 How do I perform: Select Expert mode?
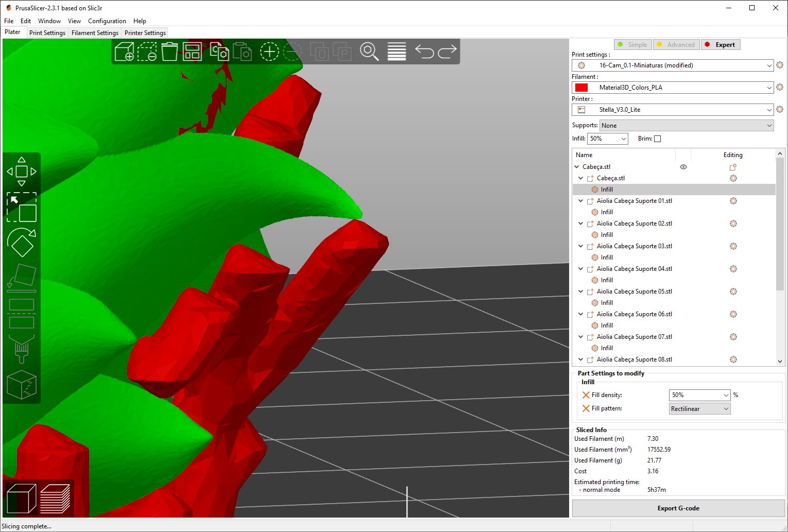tap(721, 45)
